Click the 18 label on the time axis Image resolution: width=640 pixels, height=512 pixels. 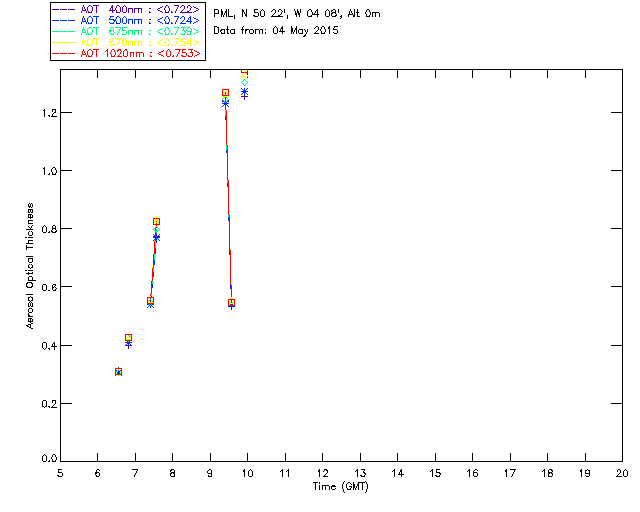(x=547, y=473)
